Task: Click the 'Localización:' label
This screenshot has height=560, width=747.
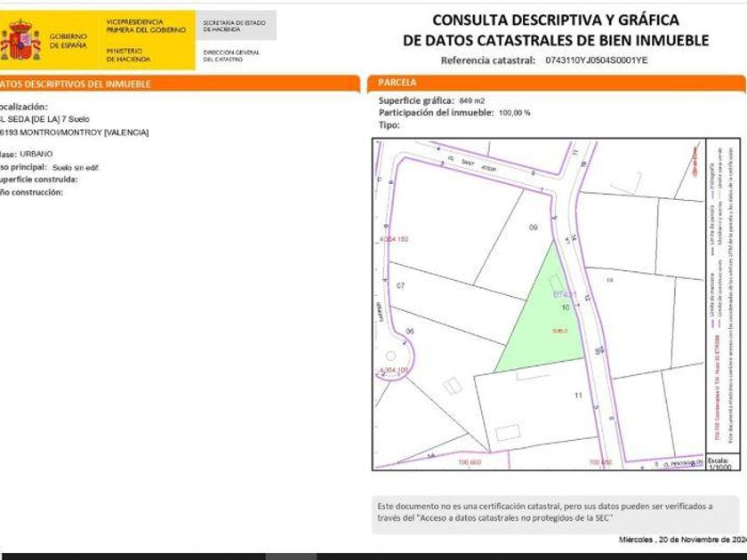Action: point(24,108)
